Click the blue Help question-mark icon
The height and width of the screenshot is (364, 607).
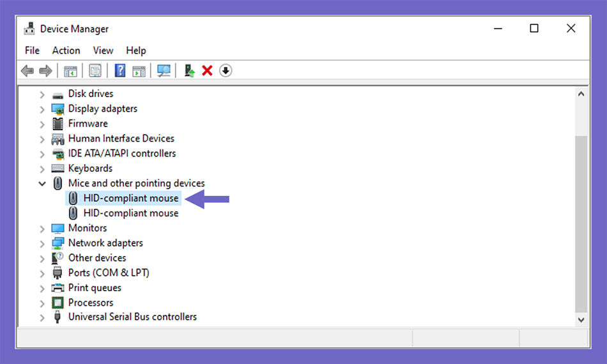coord(120,70)
